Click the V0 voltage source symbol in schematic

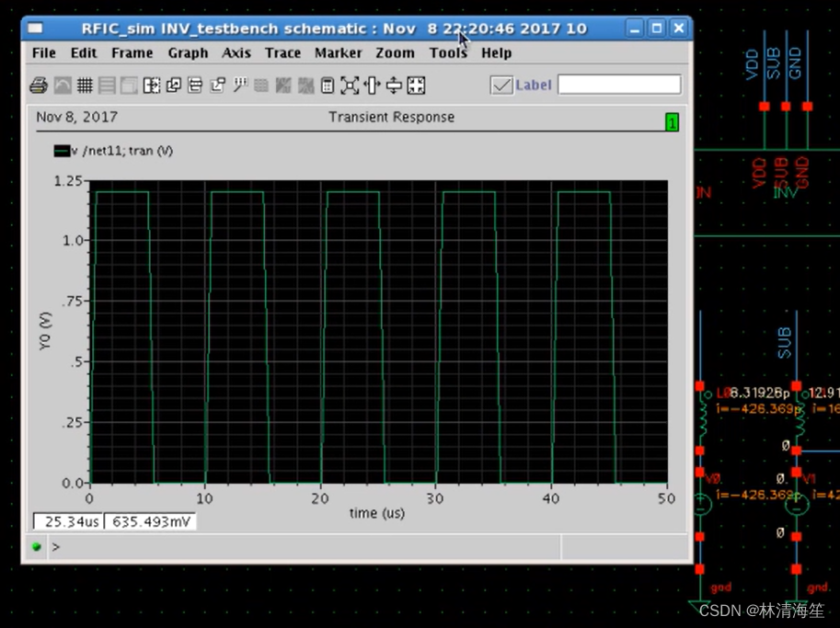click(702, 504)
